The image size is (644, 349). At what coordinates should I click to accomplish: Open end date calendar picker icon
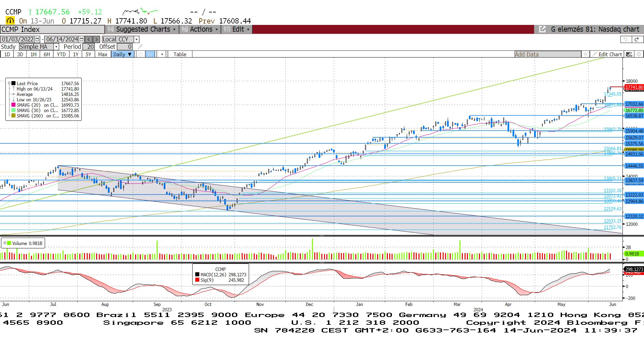click(x=81, y=39)
